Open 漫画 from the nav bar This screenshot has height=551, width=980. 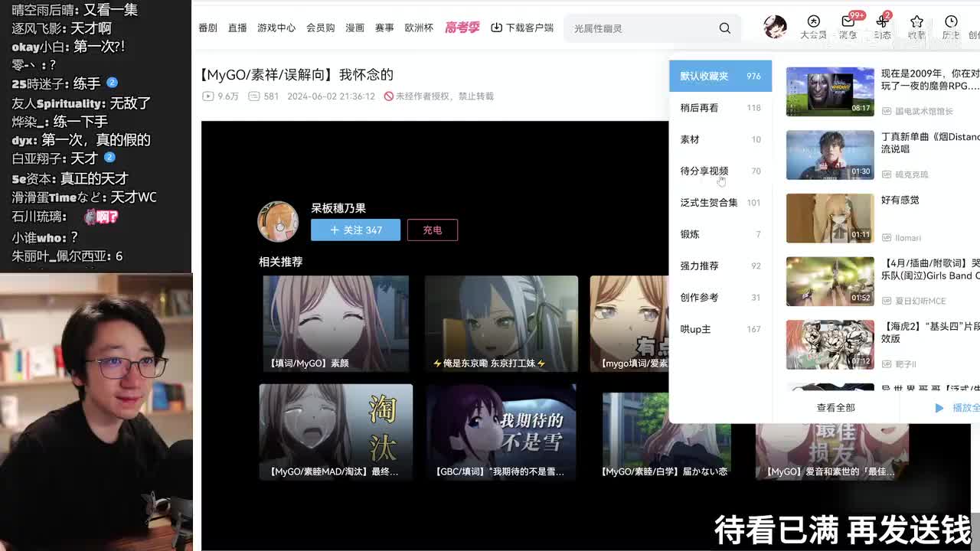click(354, 28)
